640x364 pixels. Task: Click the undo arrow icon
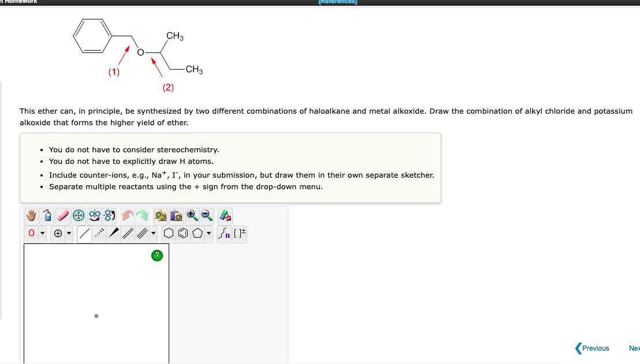[127, 215]
